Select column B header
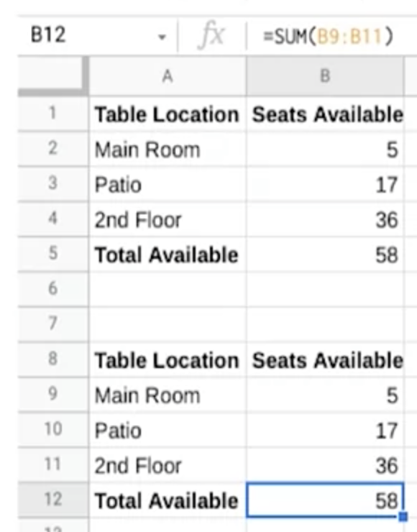 click(325, 76)
